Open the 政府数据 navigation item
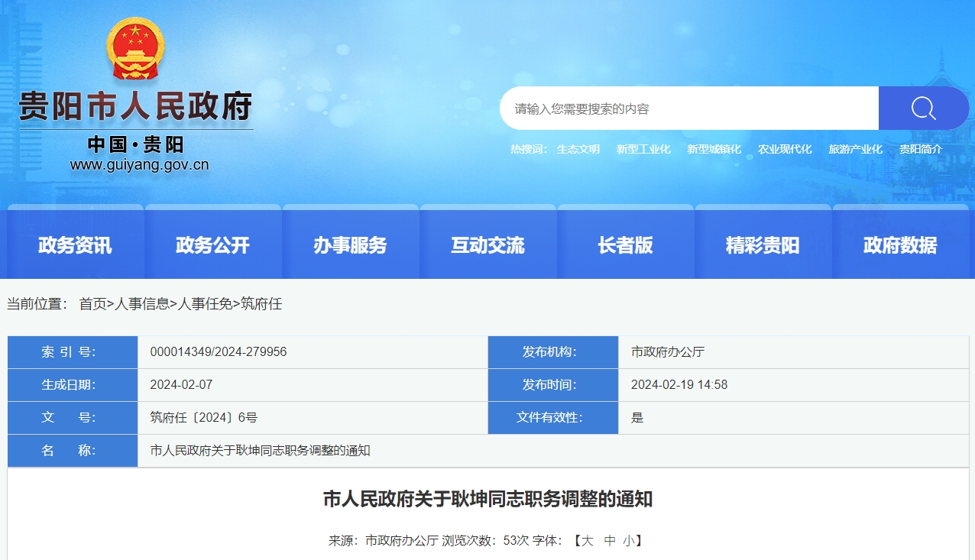975x560 pixels. 900,245
